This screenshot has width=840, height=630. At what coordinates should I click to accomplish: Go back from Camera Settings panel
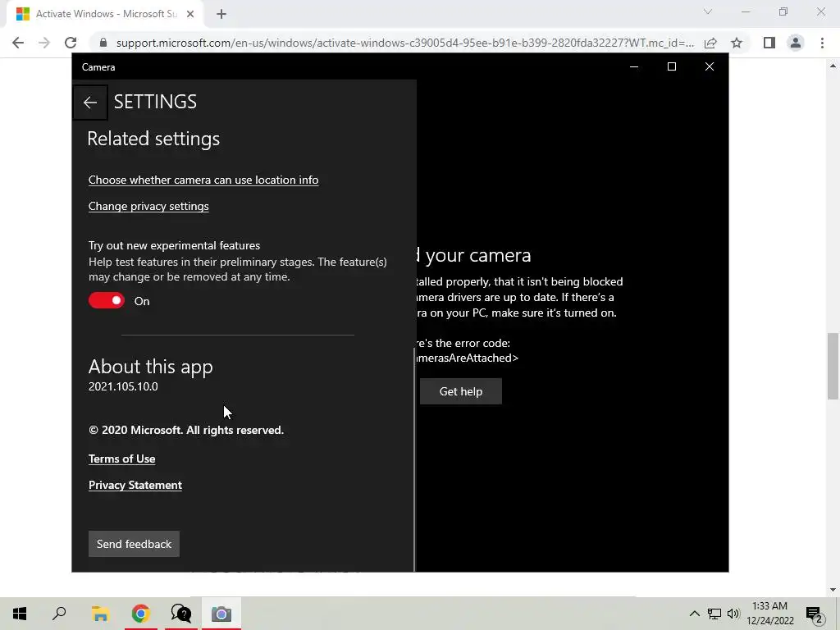click(x=90, y=103)
